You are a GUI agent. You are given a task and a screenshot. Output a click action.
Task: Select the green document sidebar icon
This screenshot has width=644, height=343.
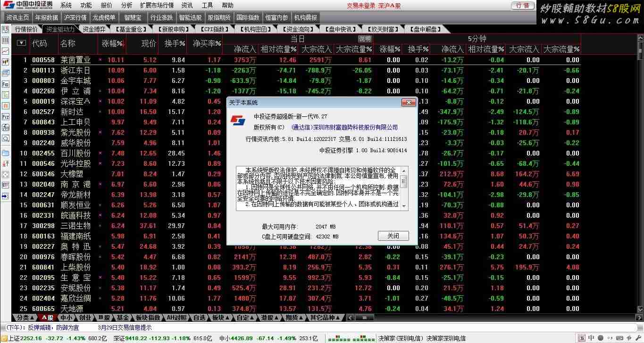[6, 95]
